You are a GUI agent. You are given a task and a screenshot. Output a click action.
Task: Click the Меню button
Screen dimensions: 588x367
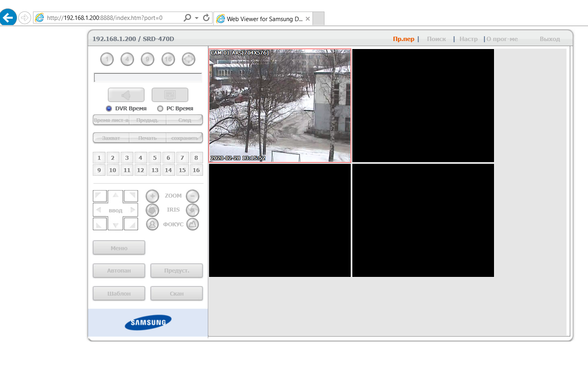click(119, 248)
